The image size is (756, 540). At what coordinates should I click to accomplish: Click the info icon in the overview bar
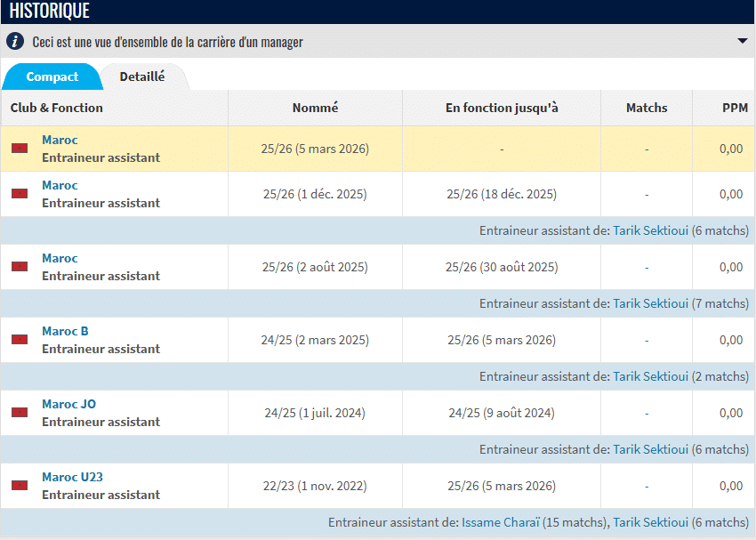[x=15, y=42]
